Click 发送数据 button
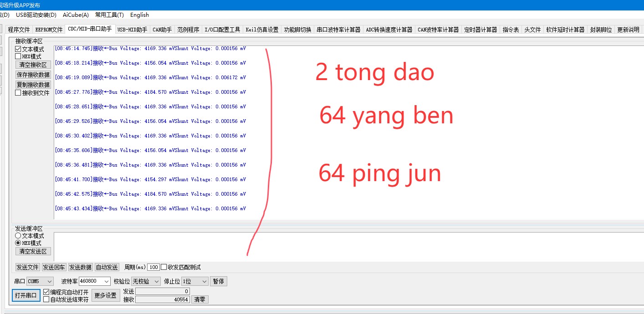 tap(81, 267)
